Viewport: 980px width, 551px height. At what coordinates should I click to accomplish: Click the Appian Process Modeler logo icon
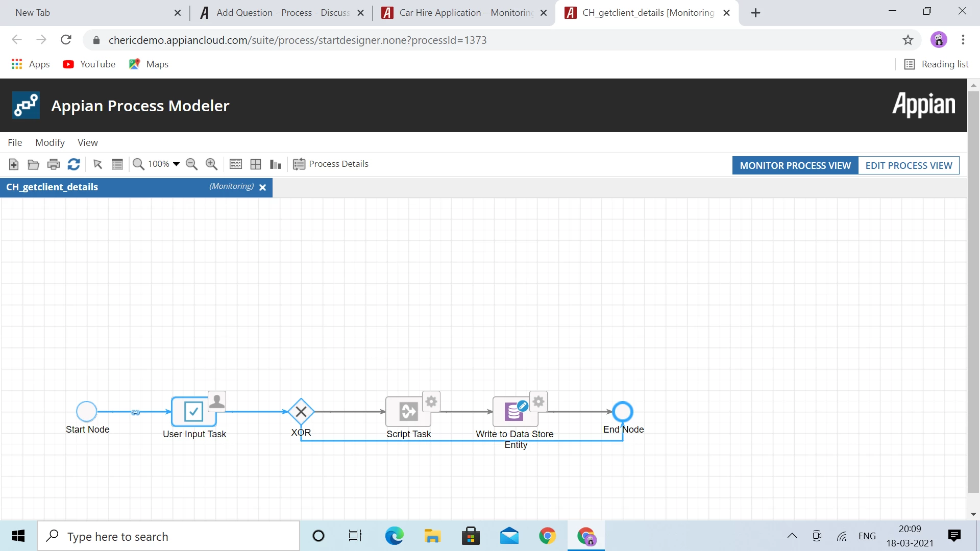pos(26,106)
